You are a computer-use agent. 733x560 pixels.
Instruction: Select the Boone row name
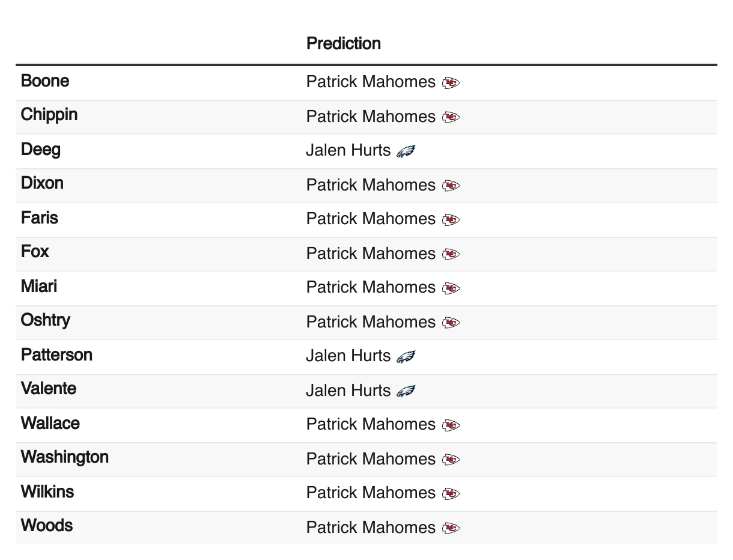coord(45,81)
